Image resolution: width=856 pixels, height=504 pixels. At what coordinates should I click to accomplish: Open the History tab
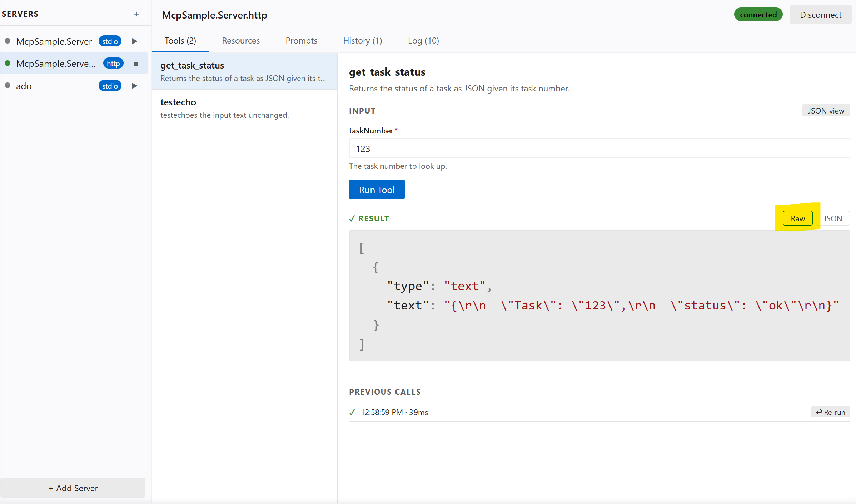point(362,41)
